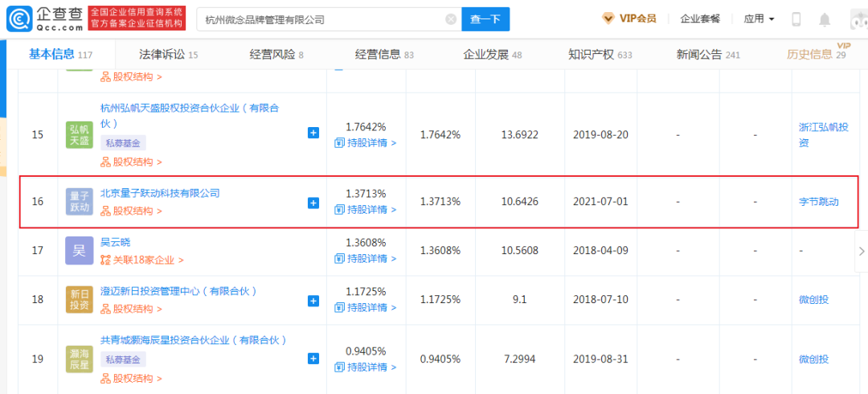868x394 pixels.
Task: Click the 查一下 search button
Action: 485,19
